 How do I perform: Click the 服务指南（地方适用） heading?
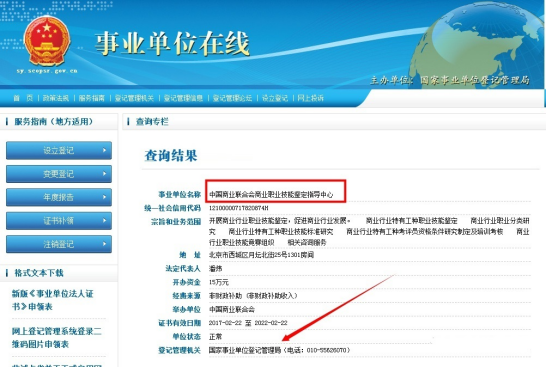point(54,121)
